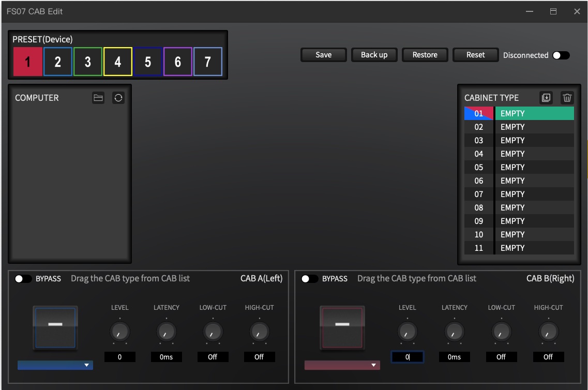Click the CAB B cabinet slot image

[x=342, y=328]
